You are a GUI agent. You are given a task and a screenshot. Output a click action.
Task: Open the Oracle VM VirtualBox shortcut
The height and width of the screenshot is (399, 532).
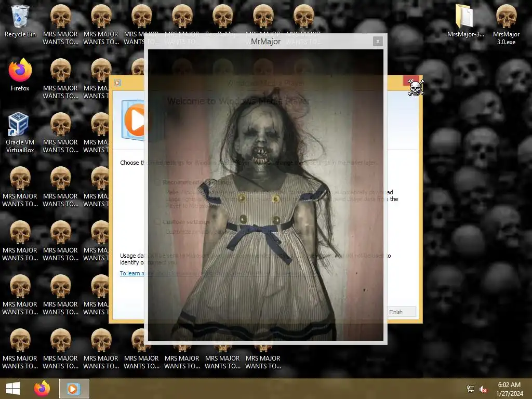pos(20,132)
